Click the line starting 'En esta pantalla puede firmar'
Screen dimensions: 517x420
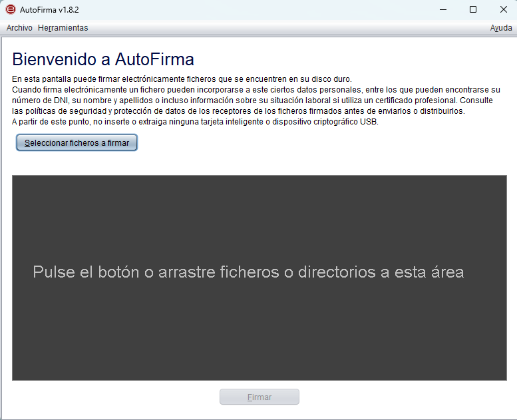click(182, 79)
